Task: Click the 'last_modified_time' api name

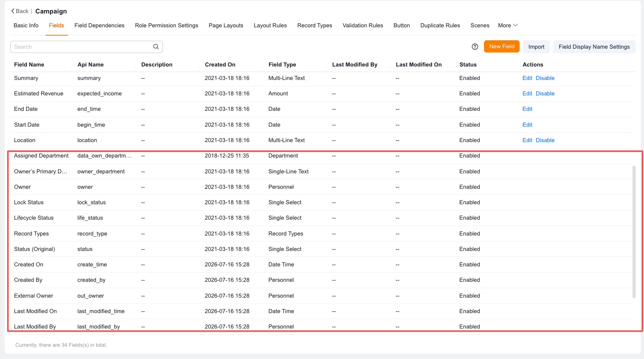Action: (x=101, y=311)
